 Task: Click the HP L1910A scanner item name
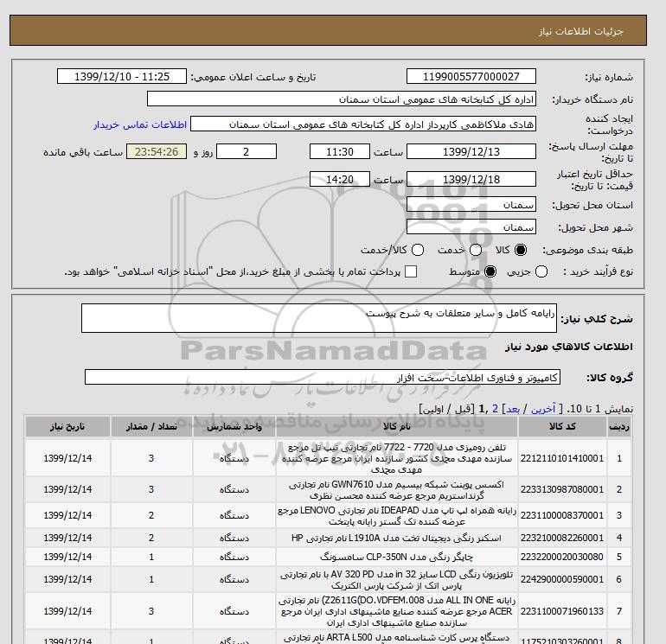(x=397, y=538)
